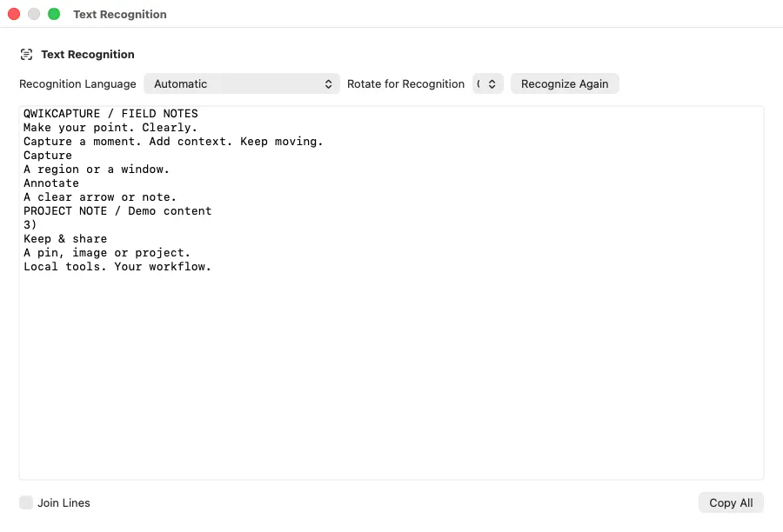Click the Copy All button
This screenshot has width=783, height=532.
click(731, 502)
